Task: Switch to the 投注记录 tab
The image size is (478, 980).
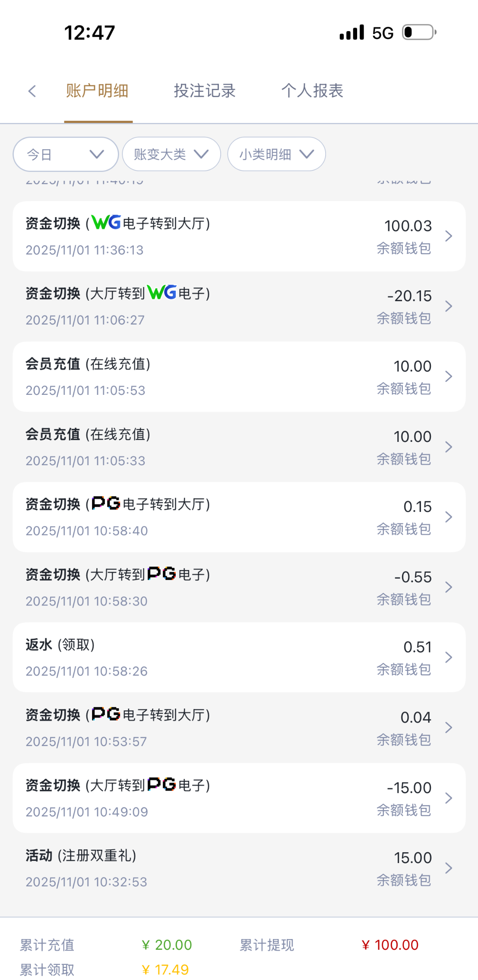Action: pyautogui.click(x=205, y=91)
